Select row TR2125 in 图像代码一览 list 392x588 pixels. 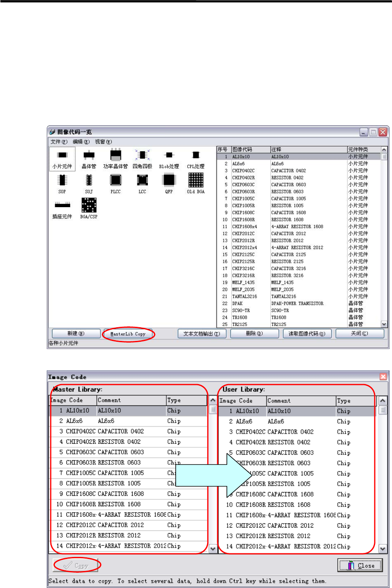pyautogui.click(x=299, y=324)
